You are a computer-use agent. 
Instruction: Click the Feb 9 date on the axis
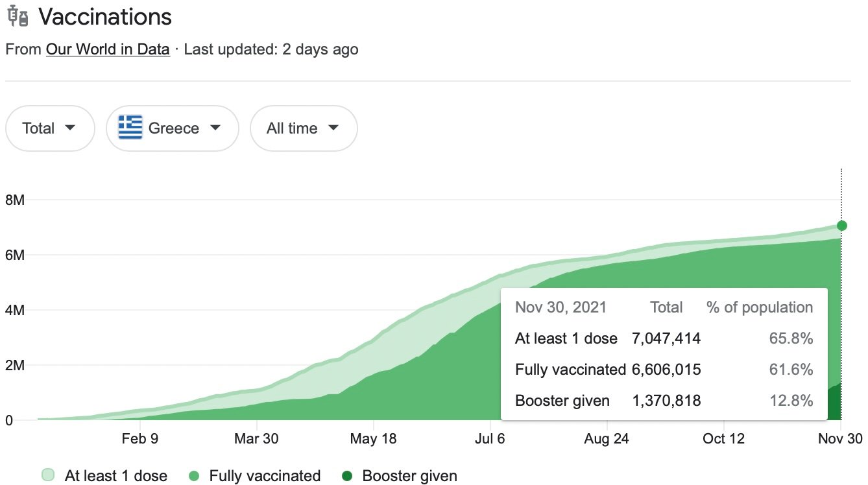coord(139,439)
